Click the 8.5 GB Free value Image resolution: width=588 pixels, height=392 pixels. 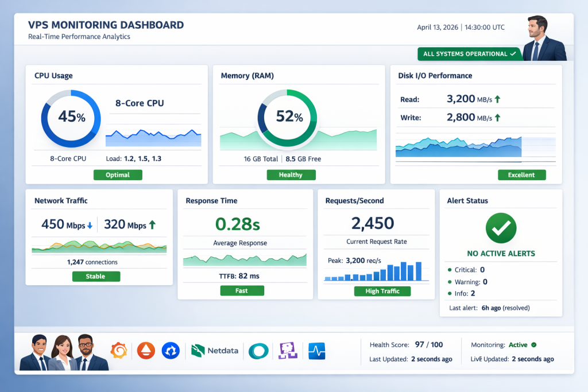click(303, 159)
